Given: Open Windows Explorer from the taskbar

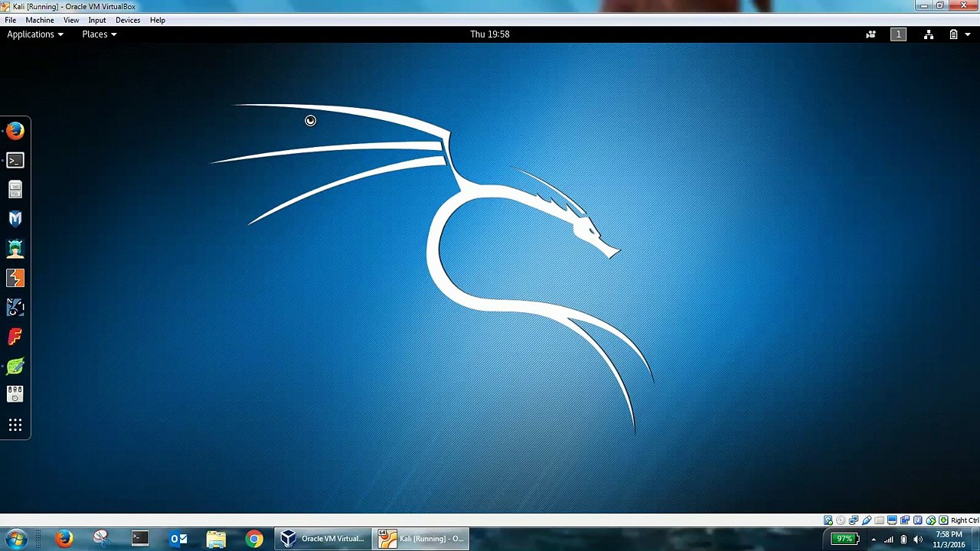Looking at the screenshot, I should 216,539.
